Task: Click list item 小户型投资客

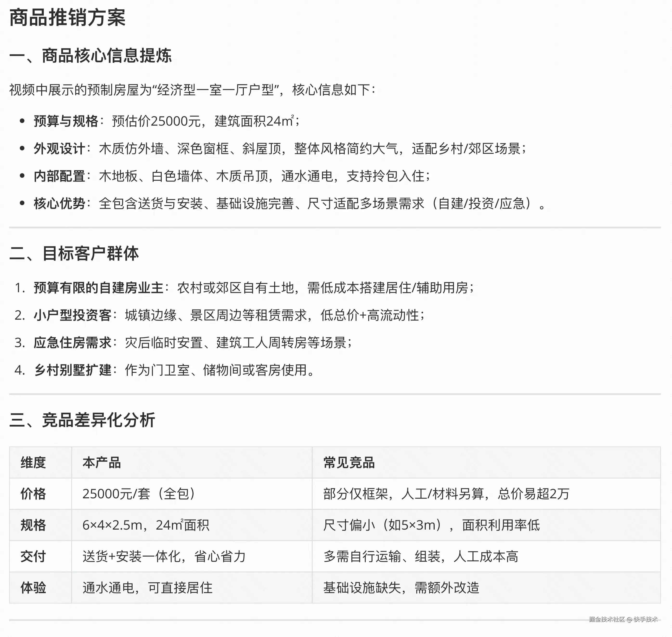Action: click(73, 315)
